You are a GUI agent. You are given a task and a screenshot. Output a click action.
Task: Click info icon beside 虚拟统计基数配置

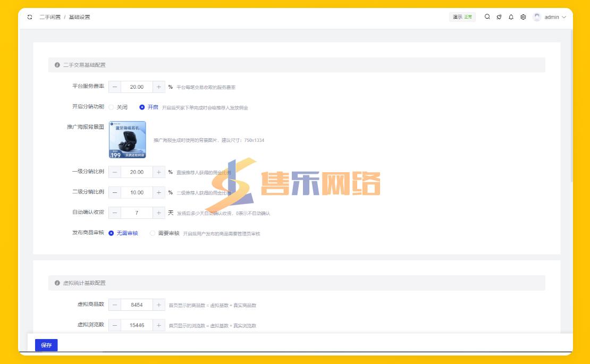click(57, 283)
